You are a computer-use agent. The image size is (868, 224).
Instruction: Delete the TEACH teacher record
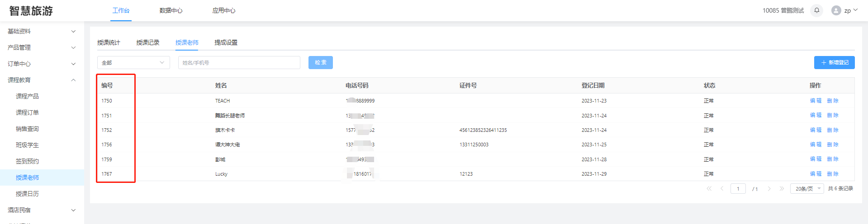(833, 101)
